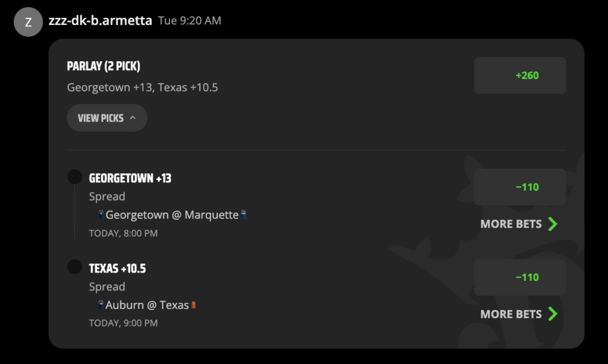Screen dimensions: 608x364
Task: Click the View Picks button
Action: pyautogui.click(x=107, y=118)
